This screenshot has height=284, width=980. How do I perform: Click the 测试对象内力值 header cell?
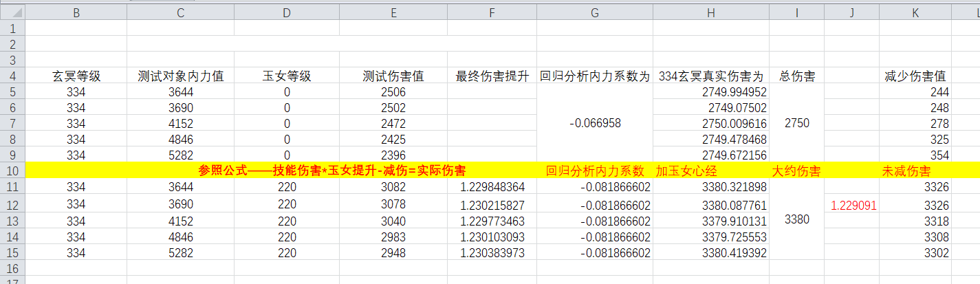point(180,76)
